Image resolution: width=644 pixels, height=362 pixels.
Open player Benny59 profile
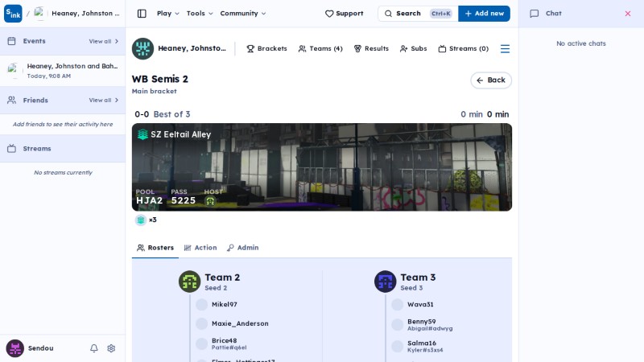point(421,322)
